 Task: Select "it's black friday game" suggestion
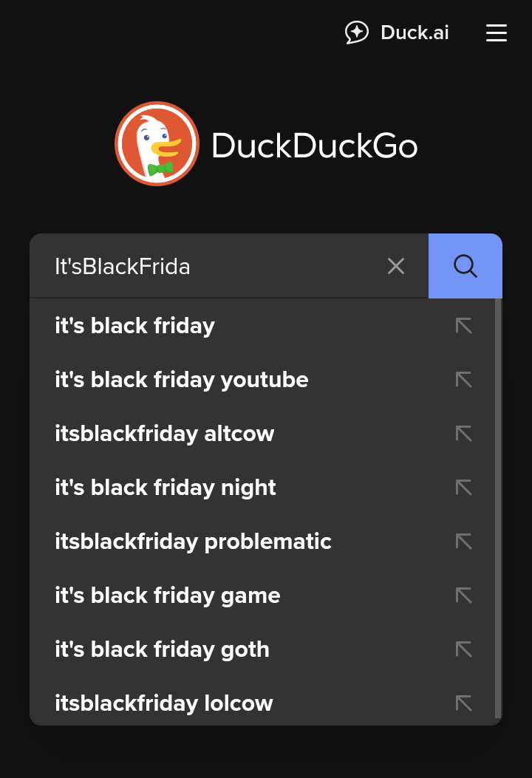167,596
